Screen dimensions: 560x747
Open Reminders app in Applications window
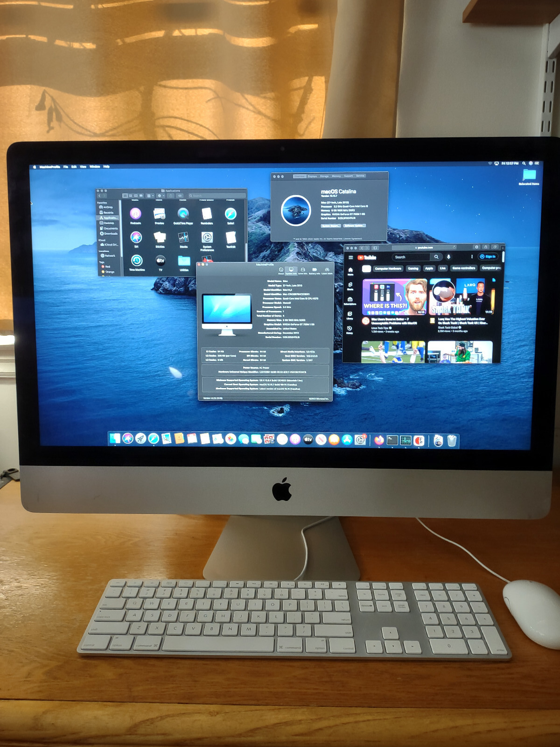click(x=207, y=214)
